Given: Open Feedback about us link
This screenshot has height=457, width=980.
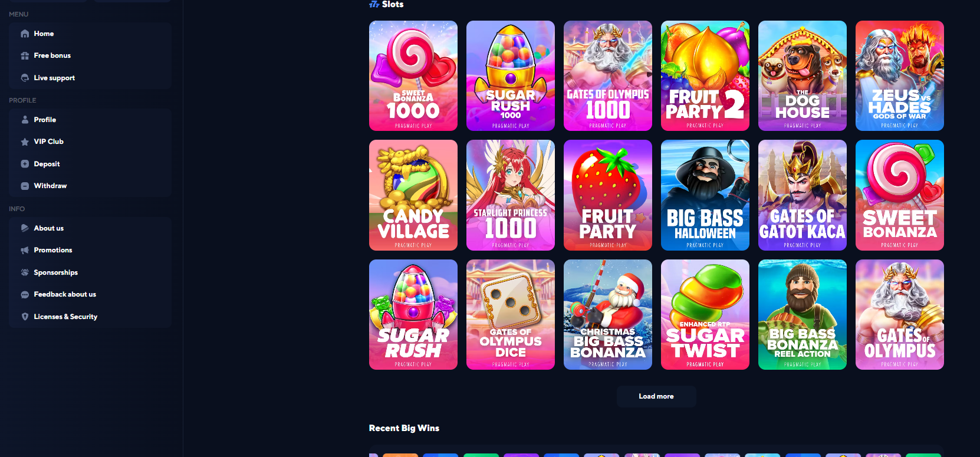Looking at the screenshot, I should [90, 294].
